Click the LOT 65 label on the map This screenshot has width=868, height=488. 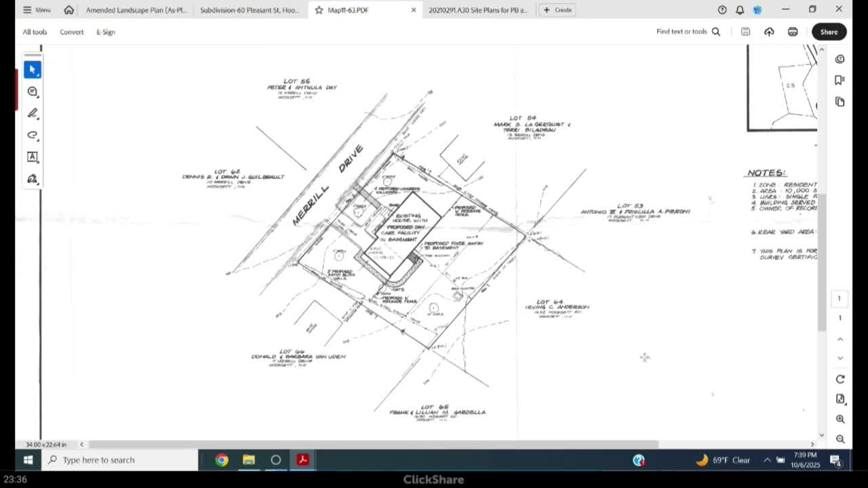click(x=435, y=407)
